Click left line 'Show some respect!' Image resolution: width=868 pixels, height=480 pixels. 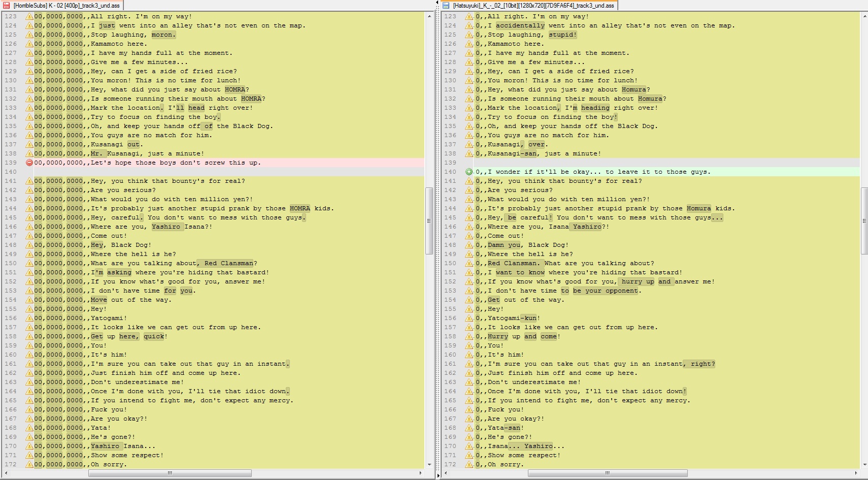pos(127,455)
